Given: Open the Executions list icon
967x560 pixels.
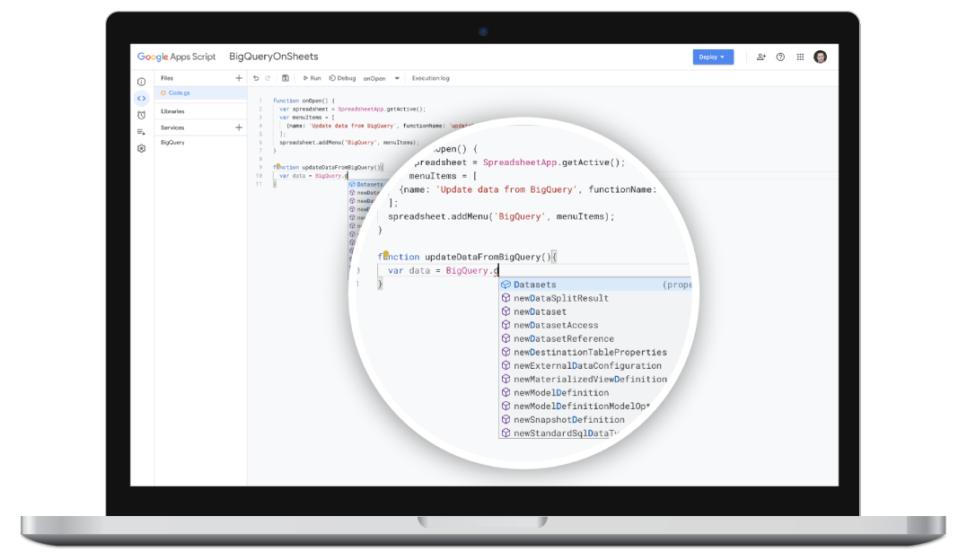Looking at the screenshot, I should [141, 132].
